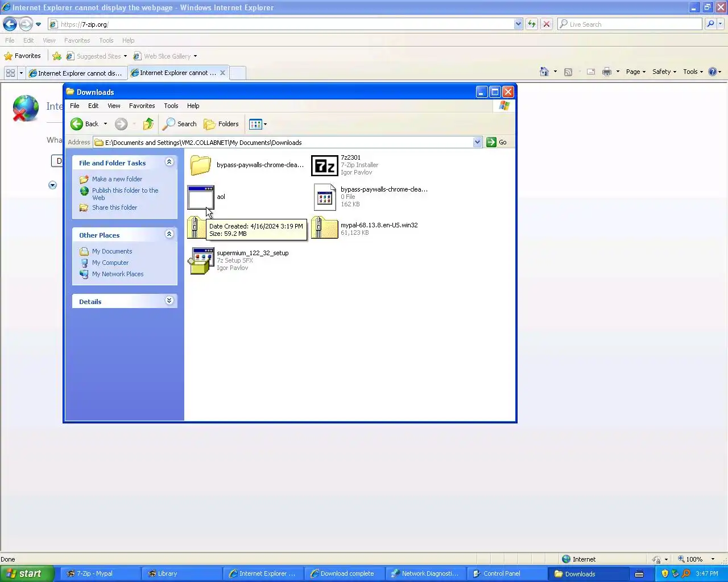
Task: Collapse the Other Places panel
Action: (169, 234)
